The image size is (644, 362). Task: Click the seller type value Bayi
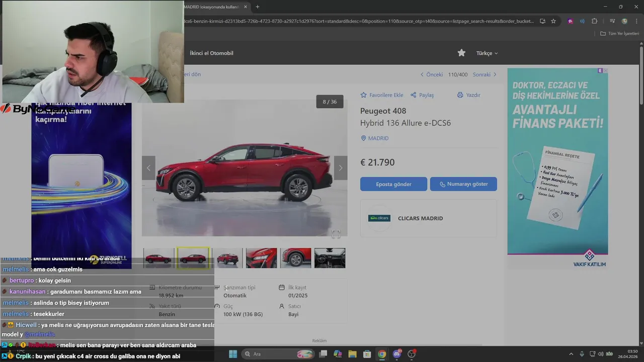pos(293,314)
